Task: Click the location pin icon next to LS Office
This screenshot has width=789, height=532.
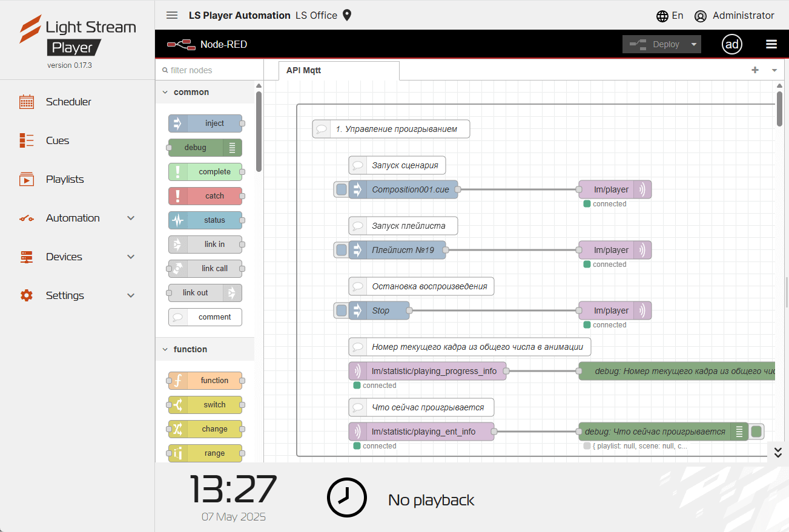Action: (347, 16)
